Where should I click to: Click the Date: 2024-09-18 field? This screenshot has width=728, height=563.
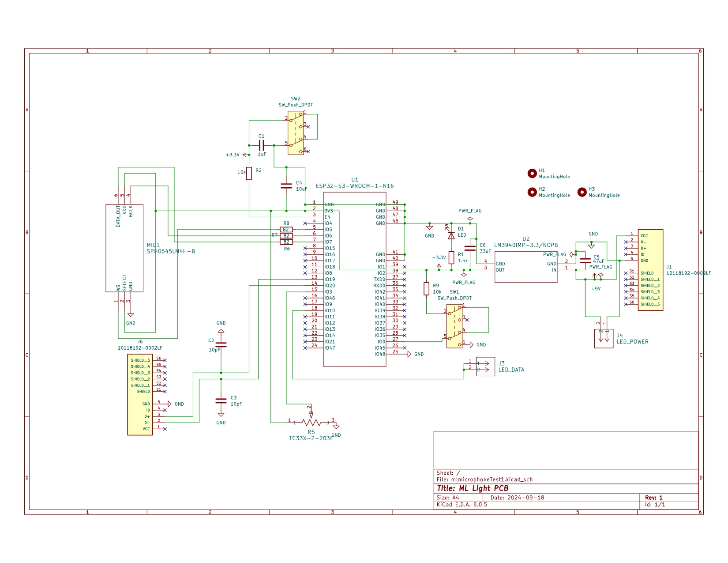[517, 498]
